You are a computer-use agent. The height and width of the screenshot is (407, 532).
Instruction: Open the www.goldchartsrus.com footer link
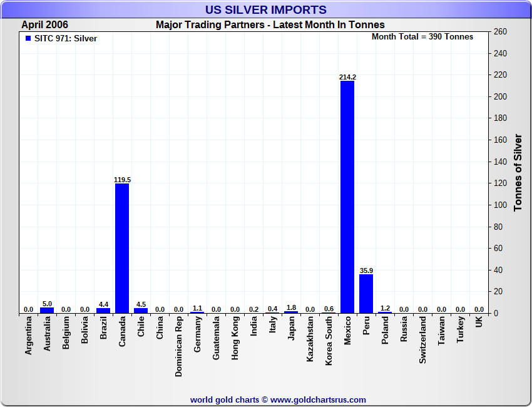pyautogui.click(x=318, y=399)
